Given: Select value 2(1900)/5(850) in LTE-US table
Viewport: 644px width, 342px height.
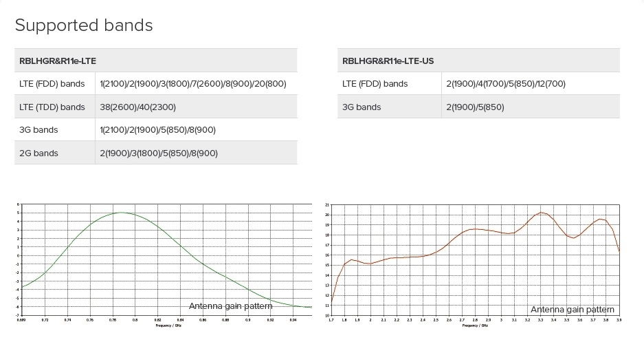Looking at the screenshot, I should pos(475,107).
